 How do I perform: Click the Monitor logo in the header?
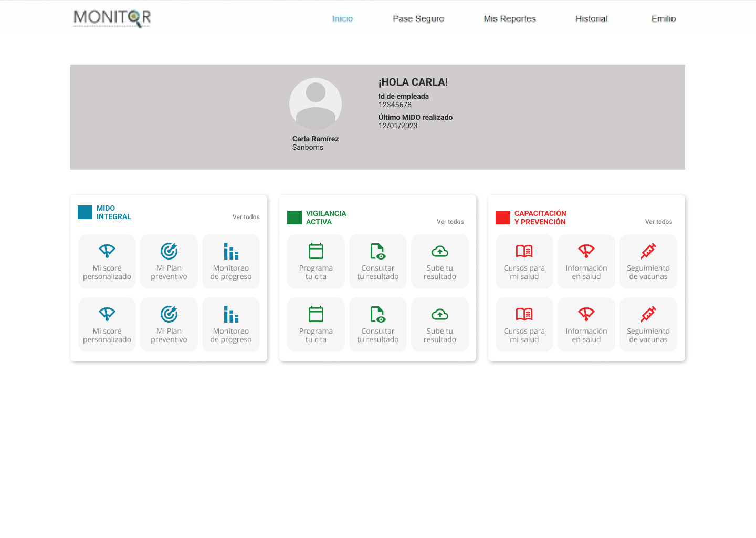[112, 18]
